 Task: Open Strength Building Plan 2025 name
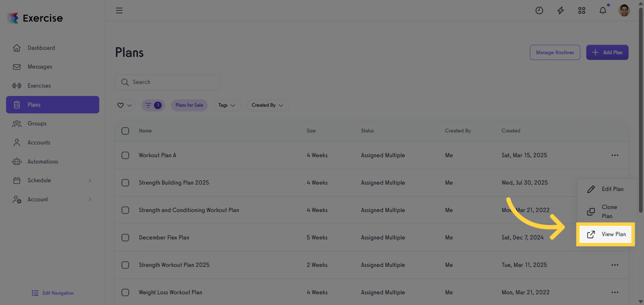(x=174, y=183)
